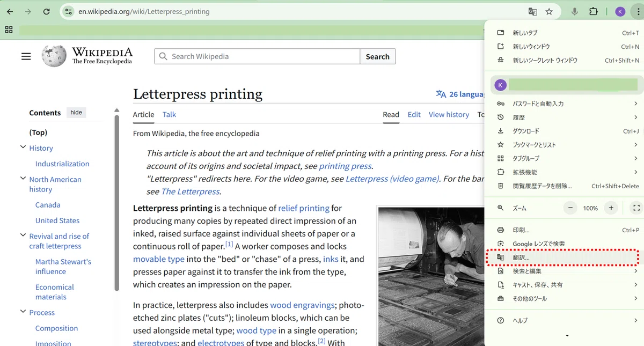This screenshot has width=644, height=346.
Task: Hide the Contents sidebar with hide button
Action: pyautogui.click(x=76, y=113)
